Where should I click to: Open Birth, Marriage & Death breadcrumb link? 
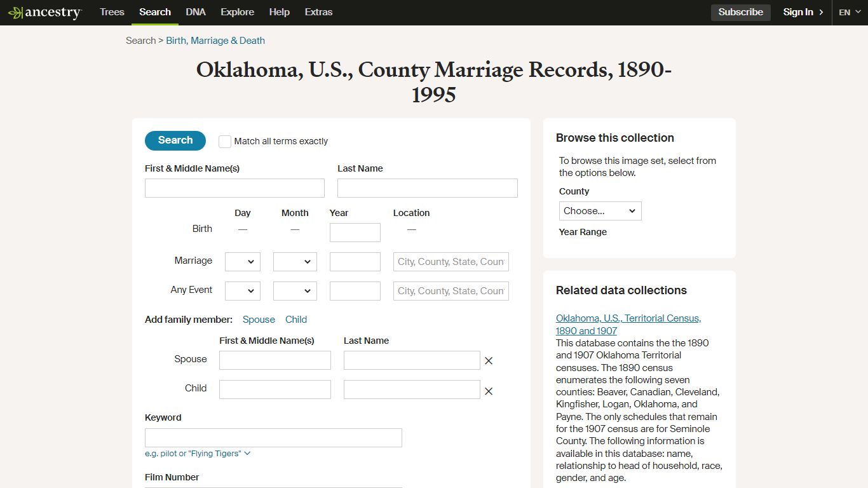point(215,41)
